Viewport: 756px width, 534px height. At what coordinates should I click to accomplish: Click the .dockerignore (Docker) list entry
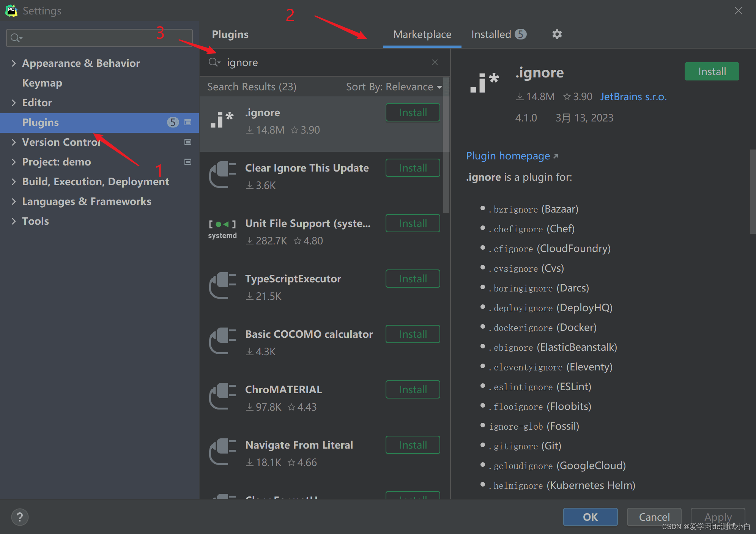click(x=543, y=328)
